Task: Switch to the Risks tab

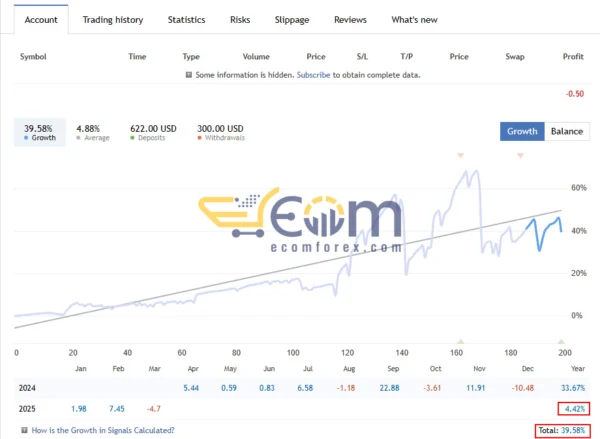Action: coord(240,20)
